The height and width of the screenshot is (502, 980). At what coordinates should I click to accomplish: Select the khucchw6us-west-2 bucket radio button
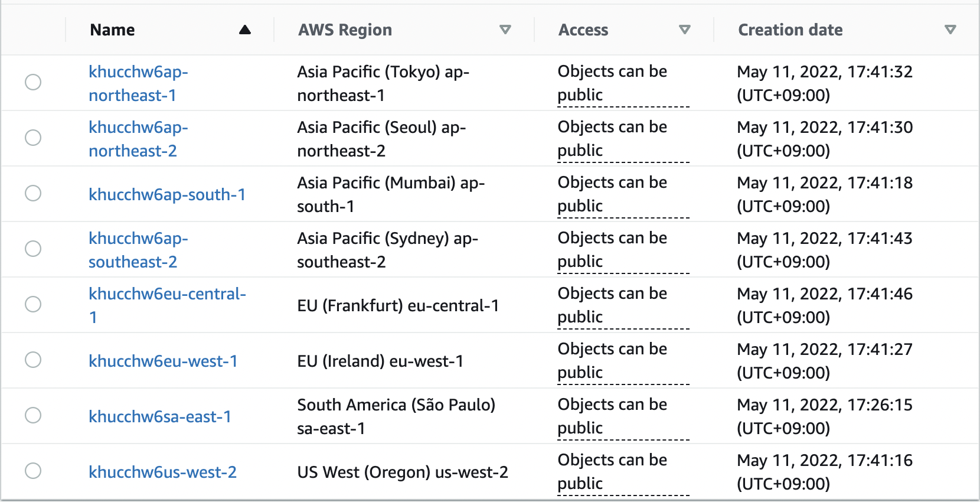point(33,471)
